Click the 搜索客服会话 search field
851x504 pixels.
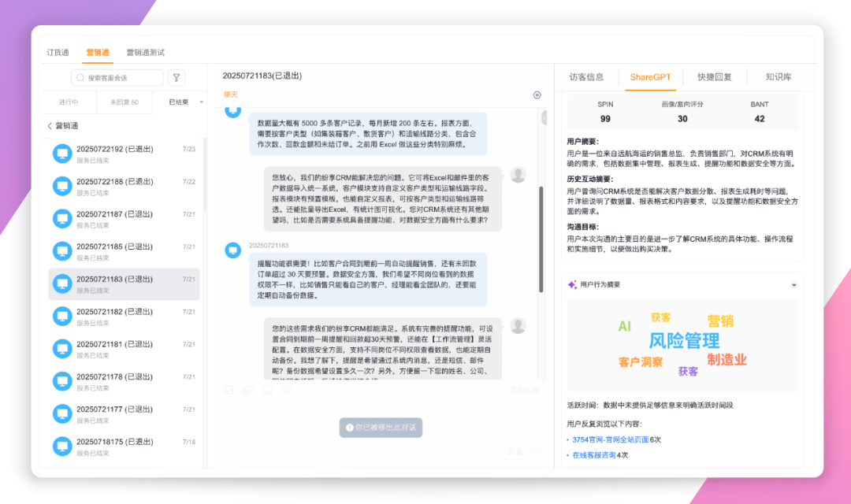point(117,77)
